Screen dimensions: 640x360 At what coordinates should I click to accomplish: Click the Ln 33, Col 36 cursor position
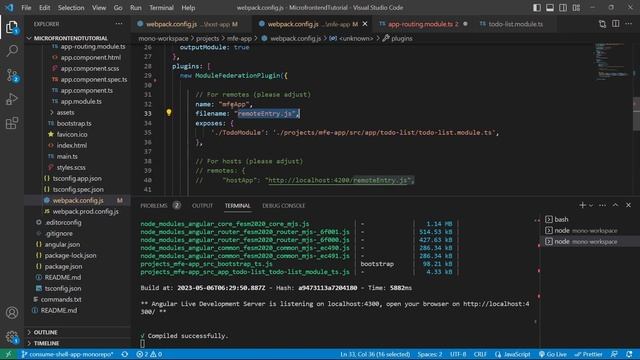click(375, 354)
